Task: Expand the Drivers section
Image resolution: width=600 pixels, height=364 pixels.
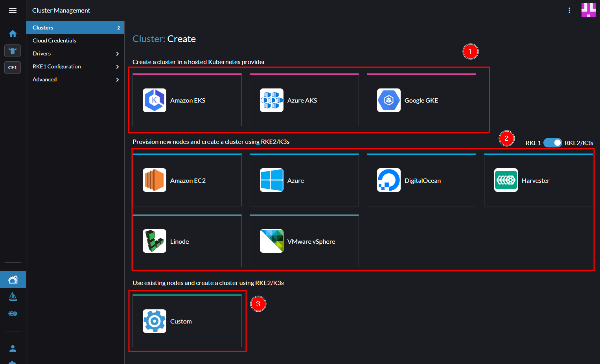Action: [x=75, y=53]
